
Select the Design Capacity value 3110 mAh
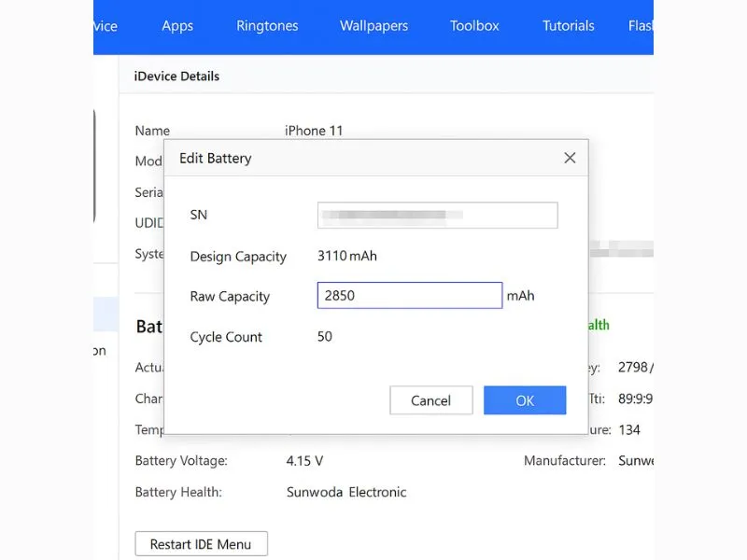[x=347, y=256]
